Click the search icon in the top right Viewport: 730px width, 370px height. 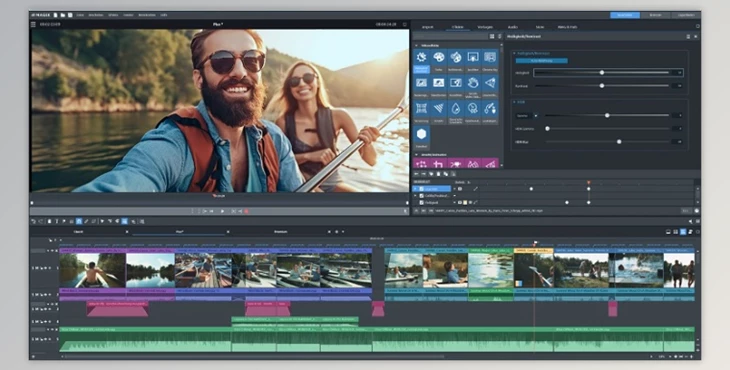(x=697, y=27)
